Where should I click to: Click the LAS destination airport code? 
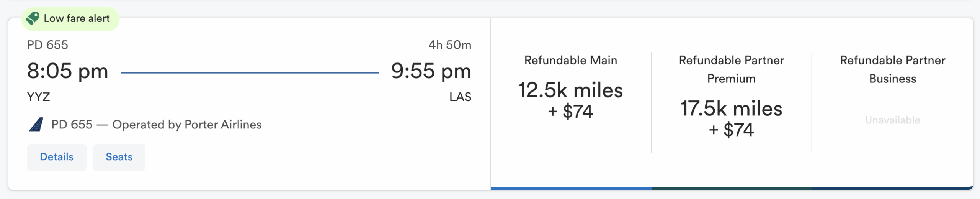pos(460,97)
